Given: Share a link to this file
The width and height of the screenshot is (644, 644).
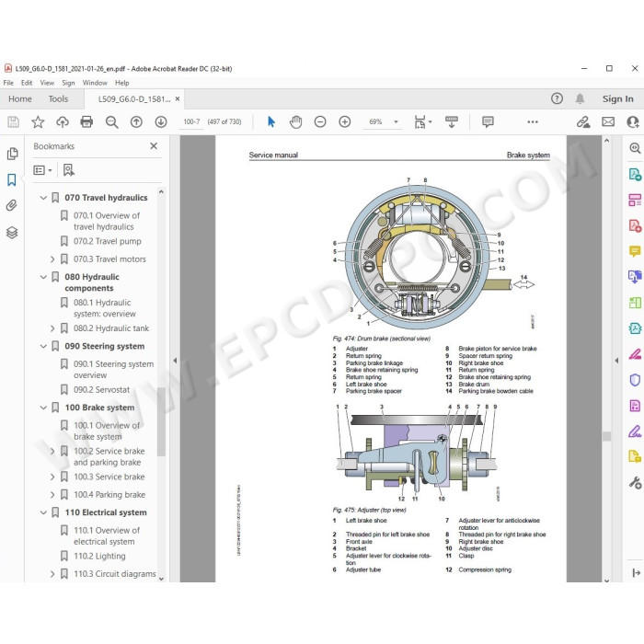Looking at the screenshot, I should coord(583,122).
